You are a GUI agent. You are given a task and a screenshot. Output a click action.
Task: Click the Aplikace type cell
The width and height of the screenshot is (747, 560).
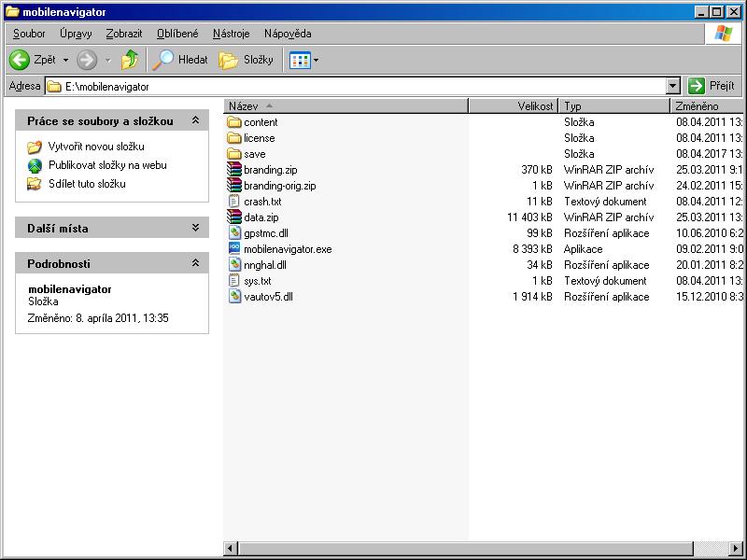583,249
